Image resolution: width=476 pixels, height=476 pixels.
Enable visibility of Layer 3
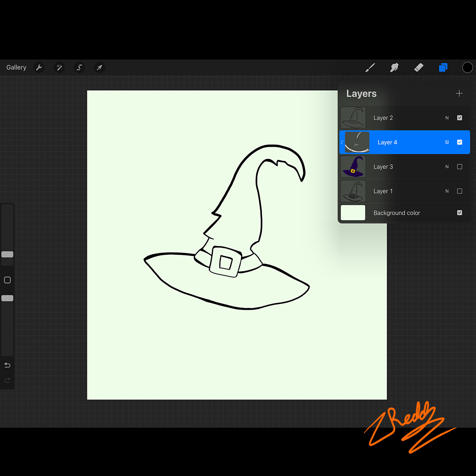(460, 167)
